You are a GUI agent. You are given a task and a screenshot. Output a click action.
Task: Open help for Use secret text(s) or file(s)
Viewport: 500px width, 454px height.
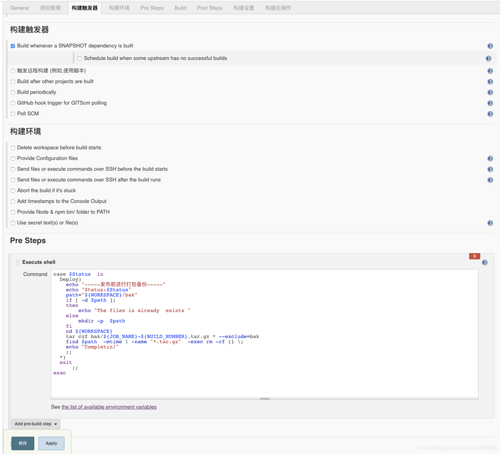(490, 223)
